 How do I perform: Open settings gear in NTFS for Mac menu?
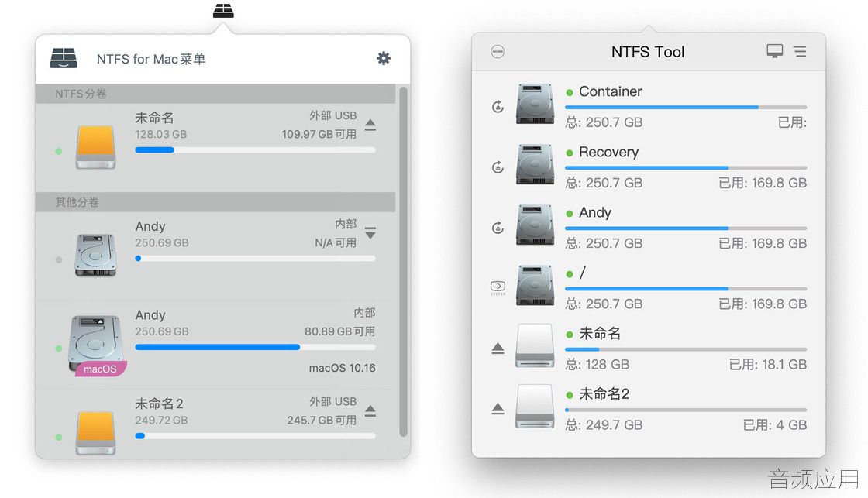pyautogui.click(x=384, y=58)
